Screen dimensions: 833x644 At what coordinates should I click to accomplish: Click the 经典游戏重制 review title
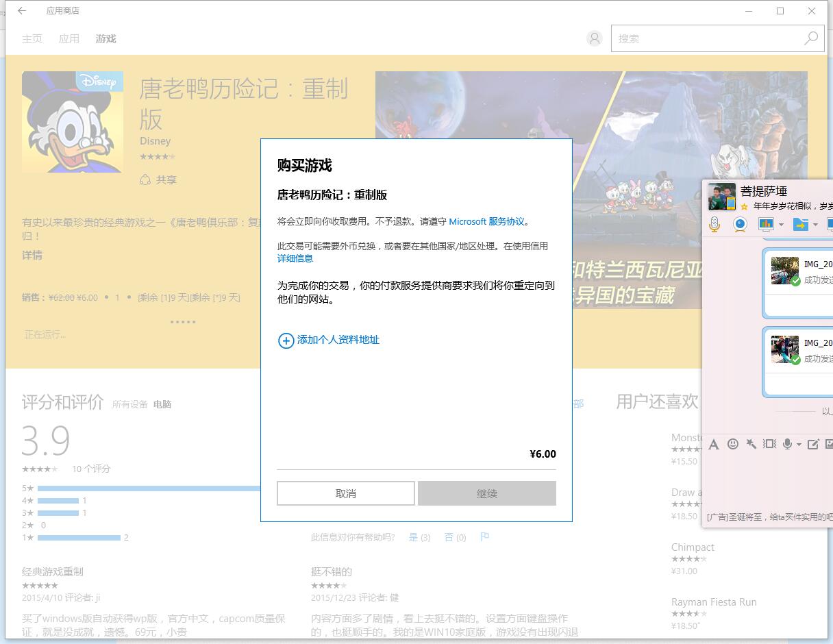pos(53,572)
